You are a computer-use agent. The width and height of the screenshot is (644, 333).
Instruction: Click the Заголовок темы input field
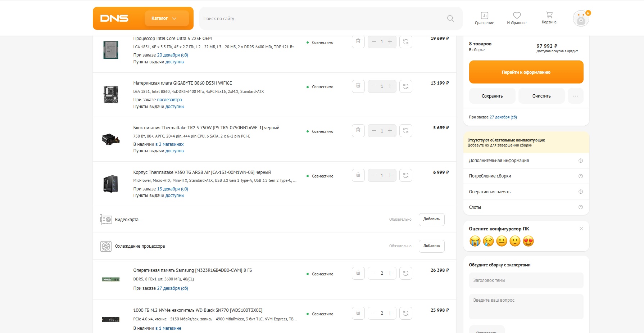click(526, 280)
